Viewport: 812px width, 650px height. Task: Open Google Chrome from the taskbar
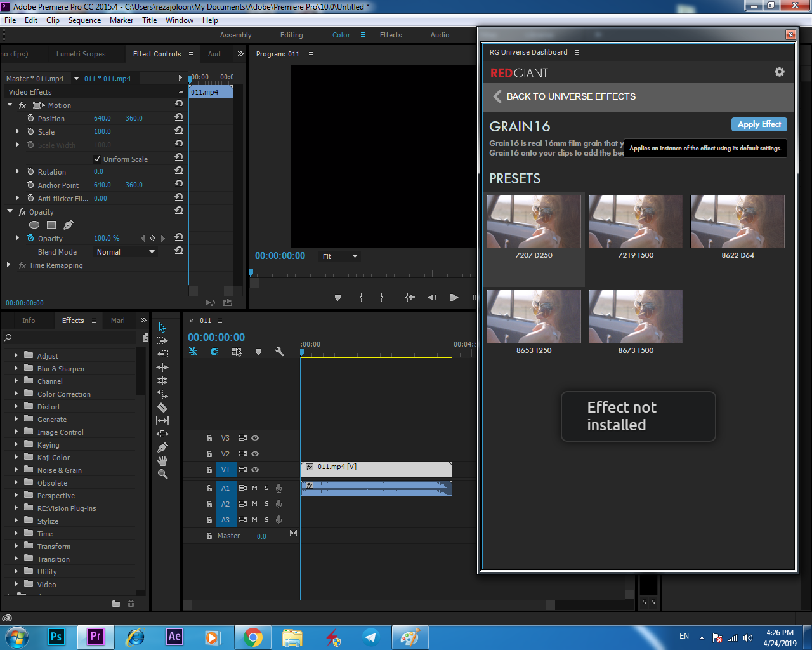tap(253, 637)
